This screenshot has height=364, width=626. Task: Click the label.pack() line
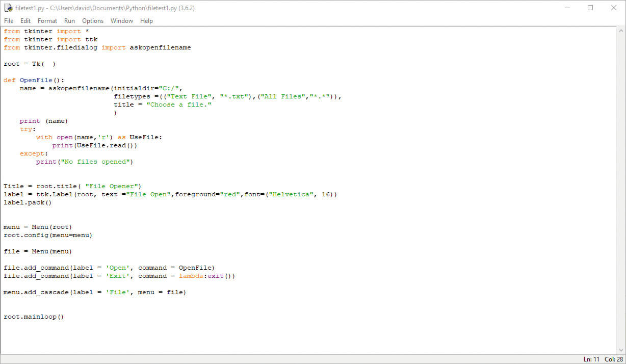coord(28,202)
